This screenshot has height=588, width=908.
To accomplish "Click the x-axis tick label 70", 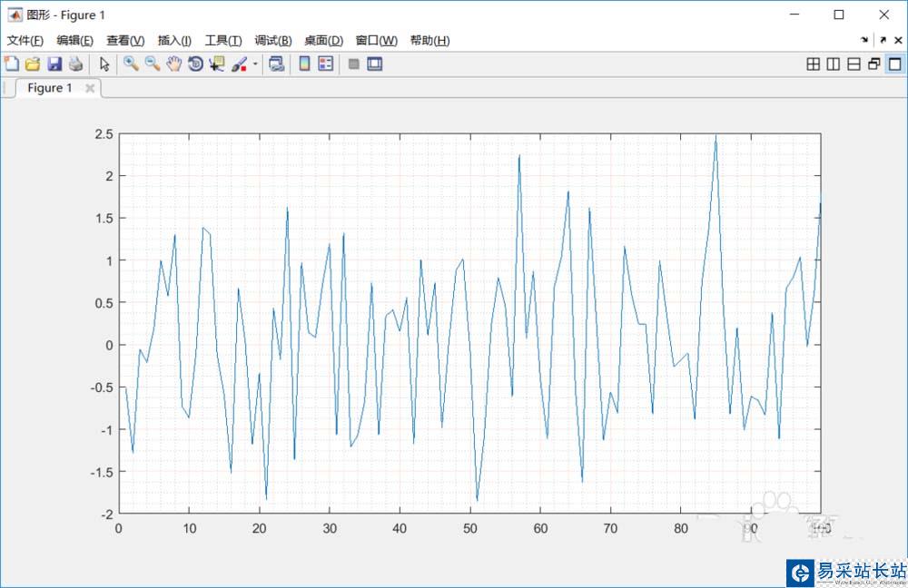I will (x=610, y=528).
